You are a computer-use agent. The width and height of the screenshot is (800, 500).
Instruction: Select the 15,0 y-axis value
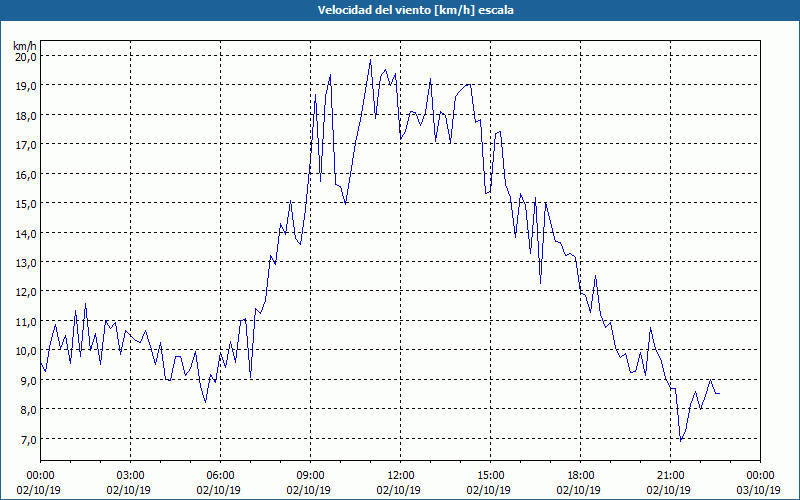(x=26, y=204)
